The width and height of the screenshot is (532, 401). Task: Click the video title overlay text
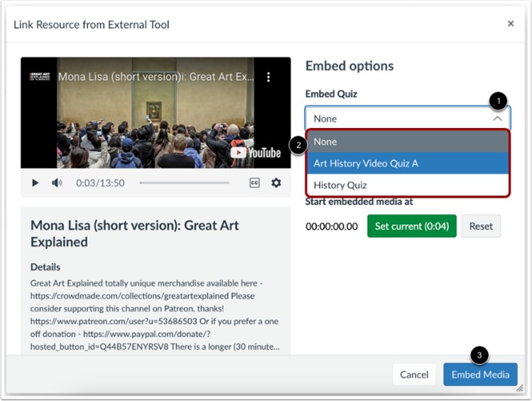tap(156, 77)
